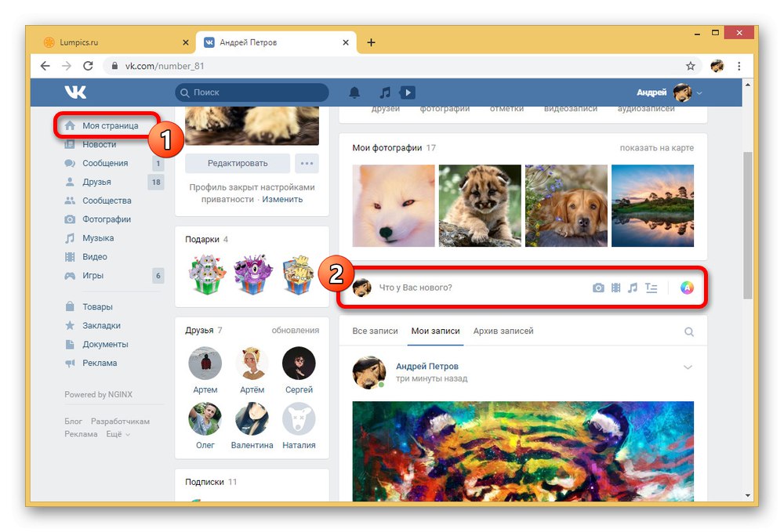Viewport: 784px width, 532px height.
Task: Open the Разработчикам footer link
Action: tap(120, 421)
